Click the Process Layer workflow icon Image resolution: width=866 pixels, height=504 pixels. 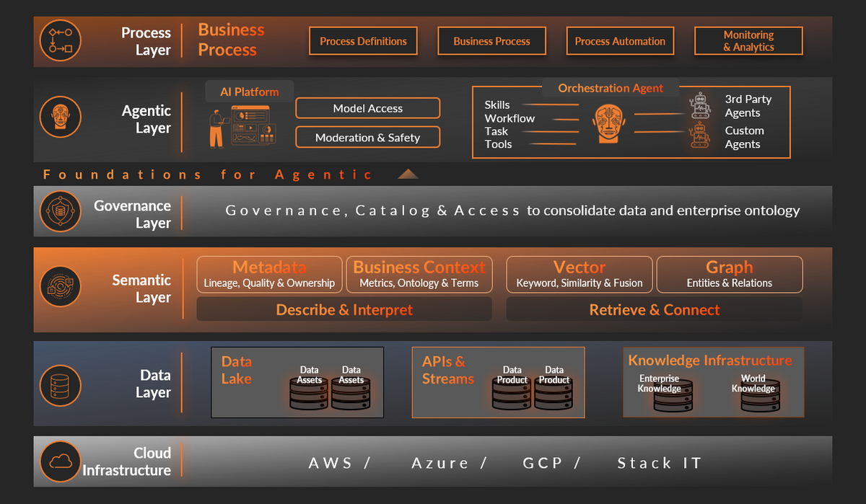coord(61,41)
